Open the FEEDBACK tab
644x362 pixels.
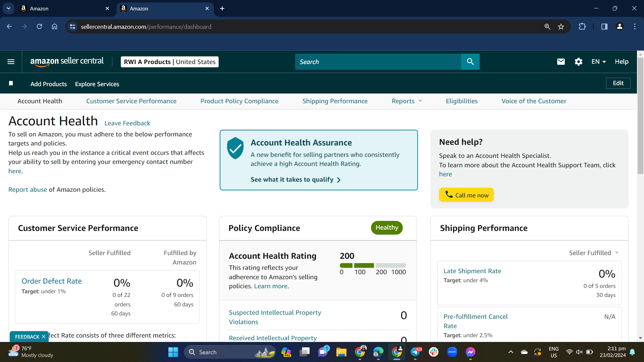click(x=27, y=337)
